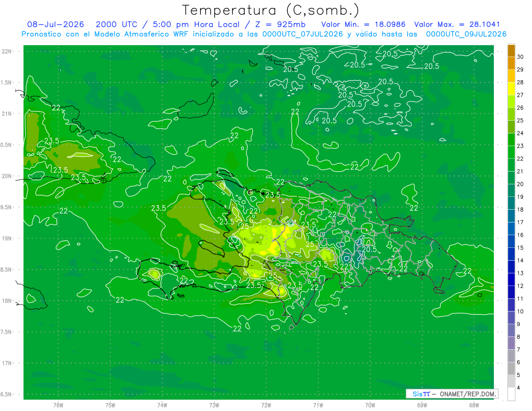
Task: Click the "17N" latitude axis label
Action: coord(8,363)
